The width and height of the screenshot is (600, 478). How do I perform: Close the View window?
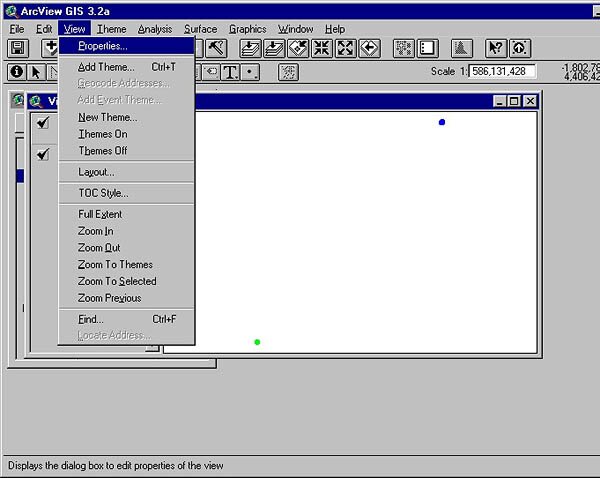[x=530, y=101]
